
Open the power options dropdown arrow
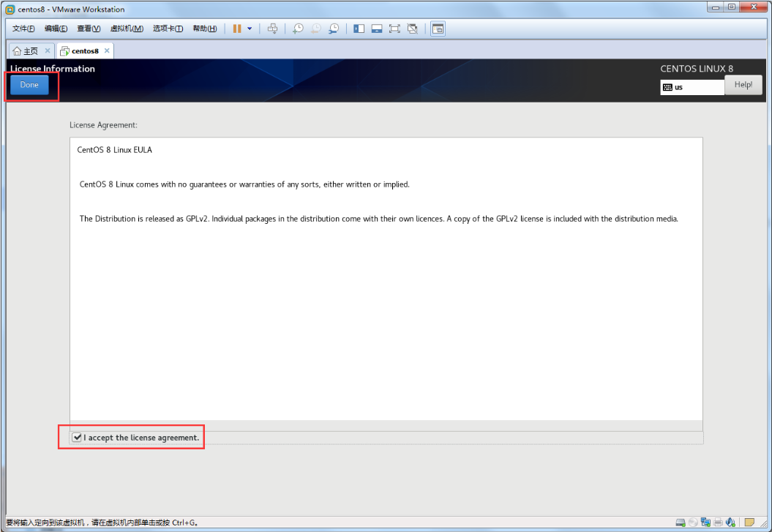(250, 29)
